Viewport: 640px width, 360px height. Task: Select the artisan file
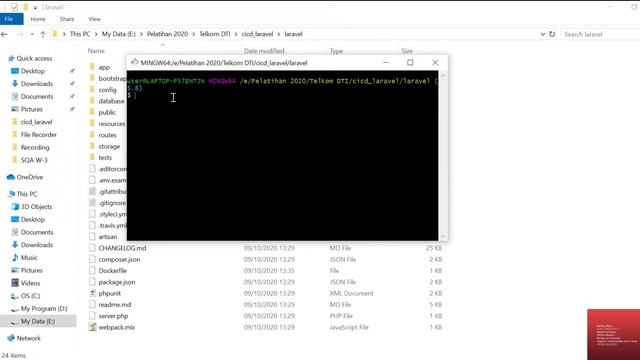(108, 237)
